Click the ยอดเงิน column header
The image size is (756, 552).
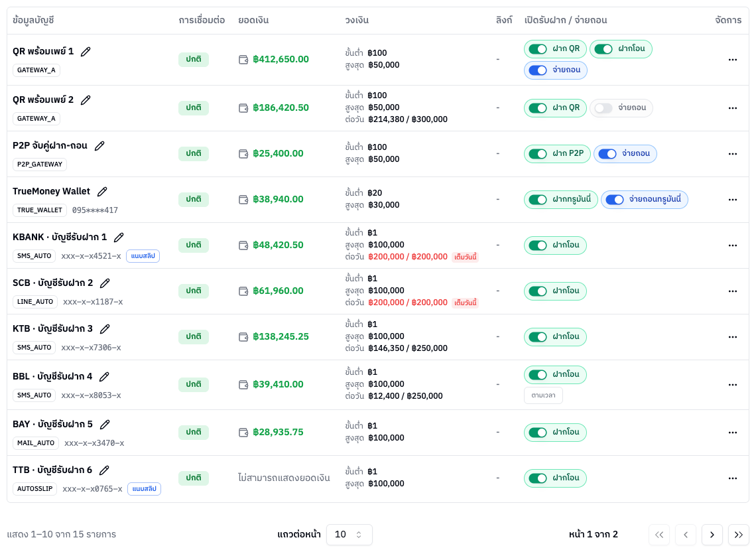pyautogui.click(x=253, y=21)
